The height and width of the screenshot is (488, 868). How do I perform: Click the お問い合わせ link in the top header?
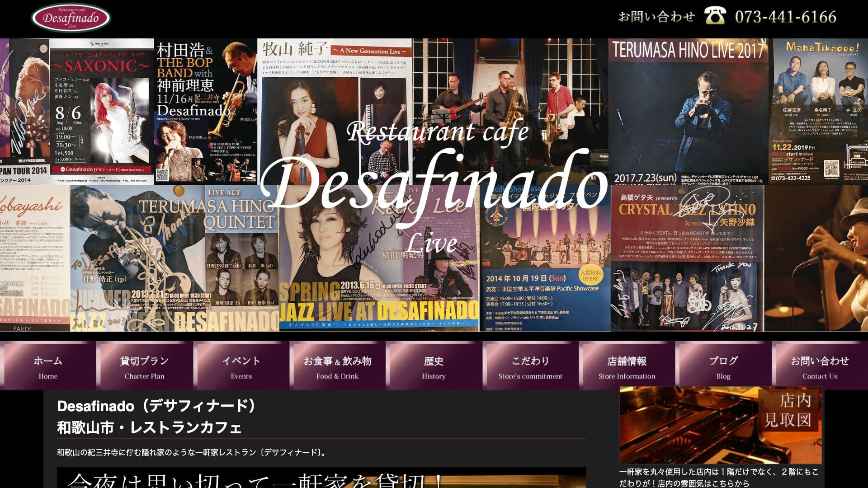(656, 16)
